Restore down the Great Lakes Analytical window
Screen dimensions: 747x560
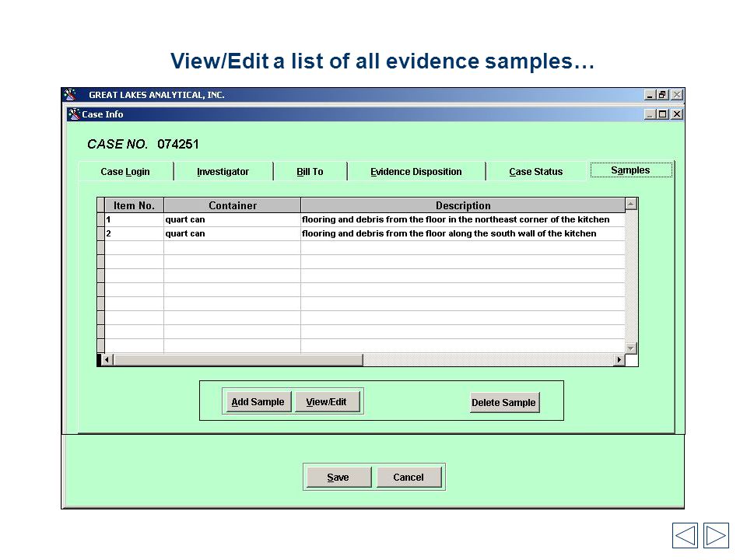662,95
